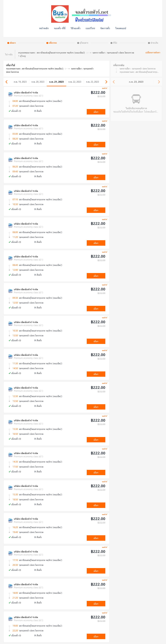Open โหลดแอป menu item
Screen dimensions: 166x644
(121, 28)
